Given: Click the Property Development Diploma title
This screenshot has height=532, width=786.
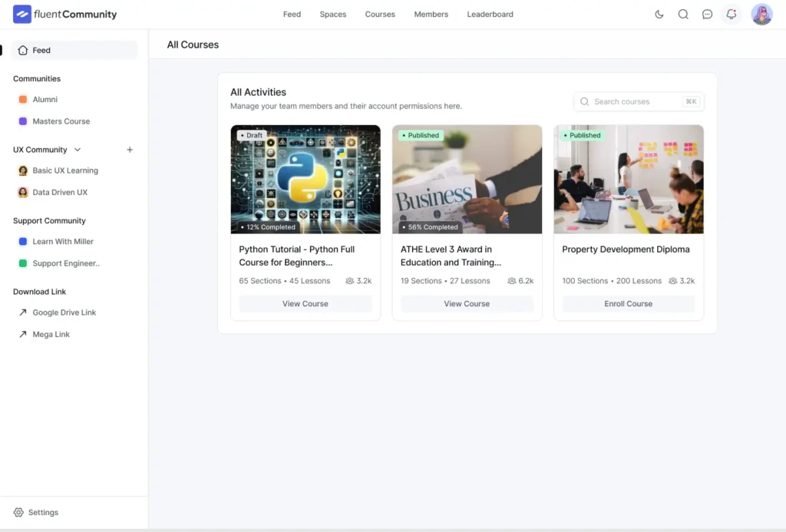Looking at the screenshot, I should (626, 249).
